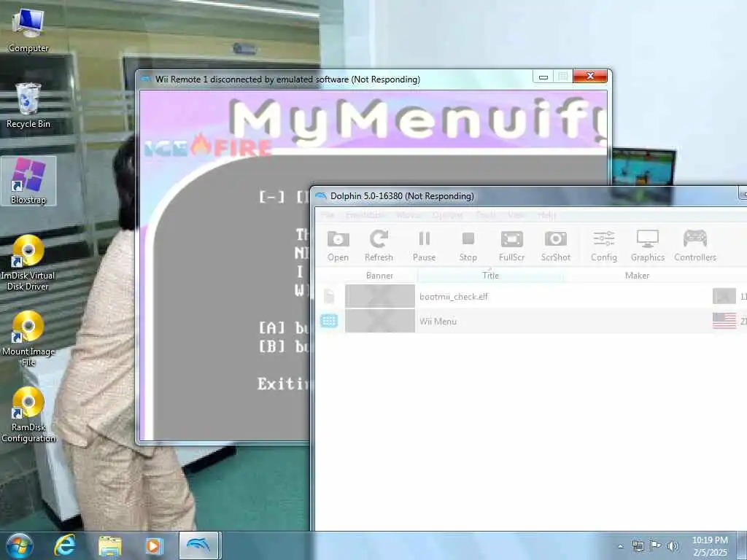Image resolution: width=747 pixels, height=560 pixels.
Task: Sort game list by Maker column
Action: [x=637, y=275]
